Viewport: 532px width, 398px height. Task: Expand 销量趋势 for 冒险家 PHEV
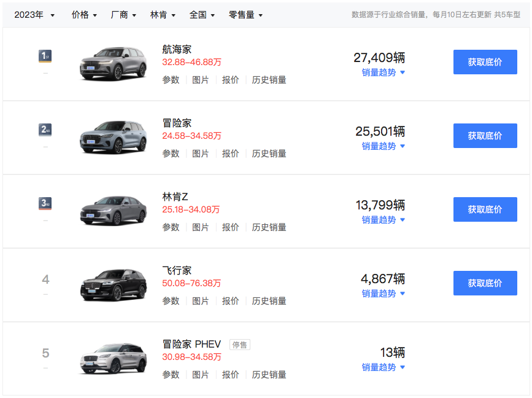pyautogui.click(x=383, y=367)
